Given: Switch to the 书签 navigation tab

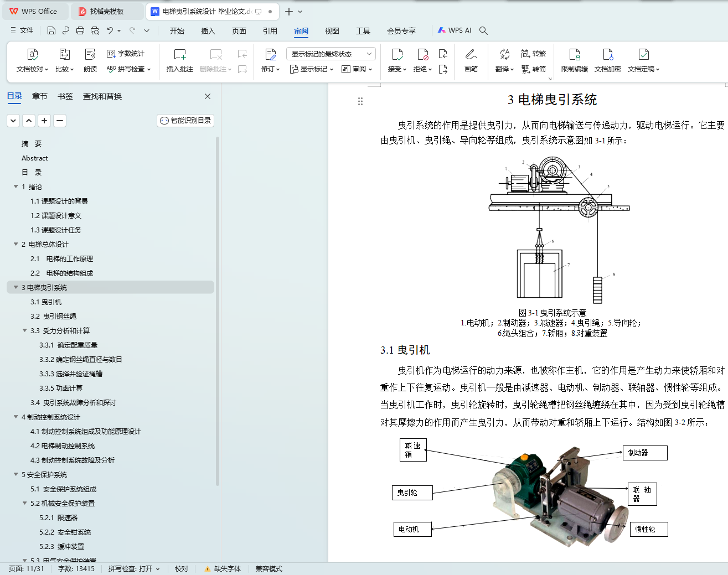Looking at the screenshot, I should coord(65,96).
